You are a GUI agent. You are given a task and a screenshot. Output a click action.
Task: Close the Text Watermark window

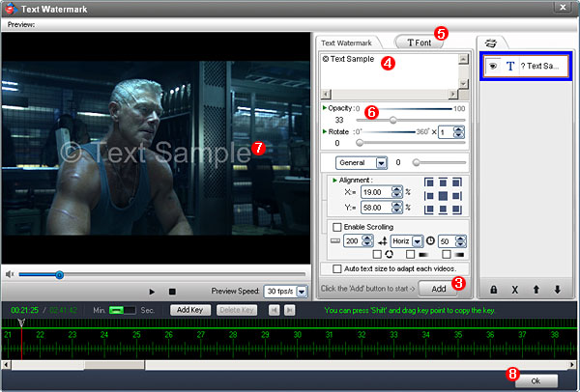[x=563, y=8]
